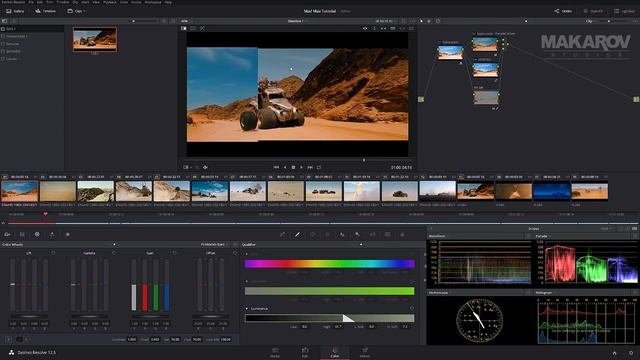Open Parade scope settings icon

click(635, 236)
